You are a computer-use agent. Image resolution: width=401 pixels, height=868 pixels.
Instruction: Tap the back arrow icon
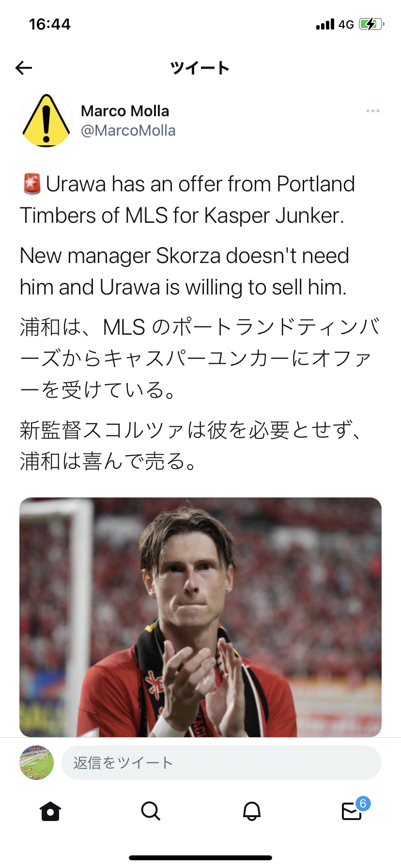[x=24, y=68]
